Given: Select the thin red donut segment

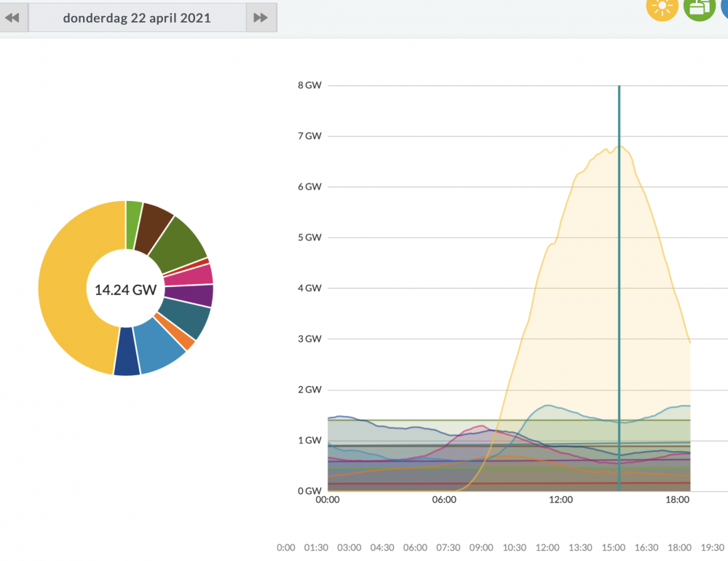Looking at the screenshot, I should [x=186, y=267].
